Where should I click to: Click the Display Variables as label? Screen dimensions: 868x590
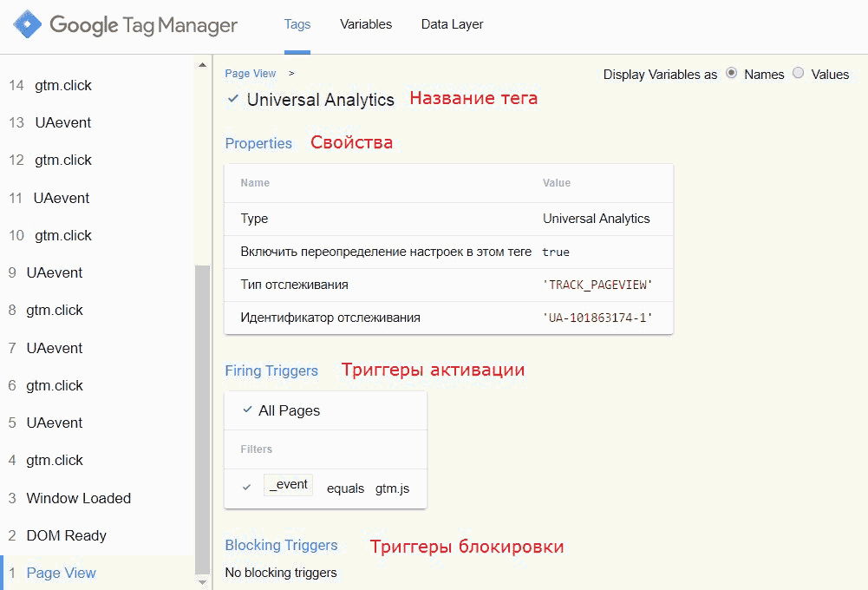[x=660, y=75]
